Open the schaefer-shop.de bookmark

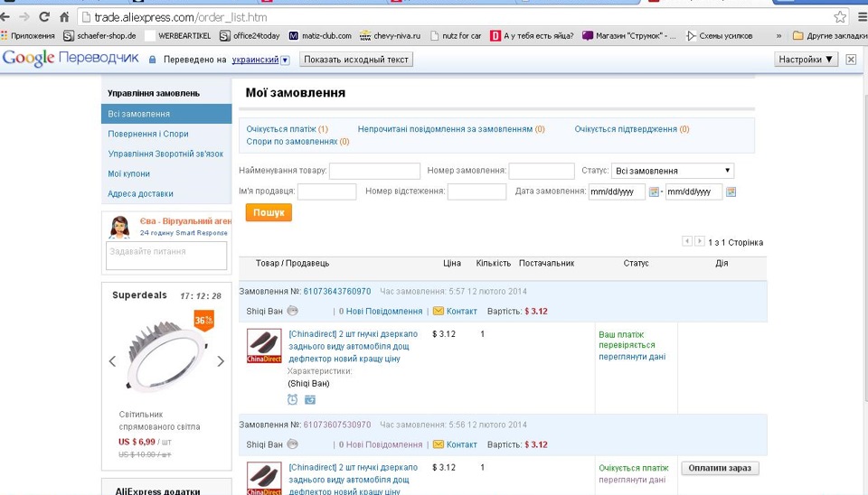[99, 35]
